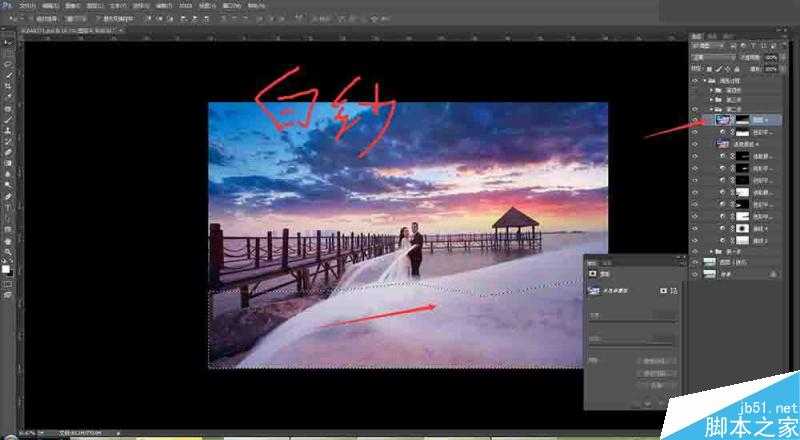Toggle visibility of the bottom Background layer
Screen dimensions: 800x440
tap(694, 273)
